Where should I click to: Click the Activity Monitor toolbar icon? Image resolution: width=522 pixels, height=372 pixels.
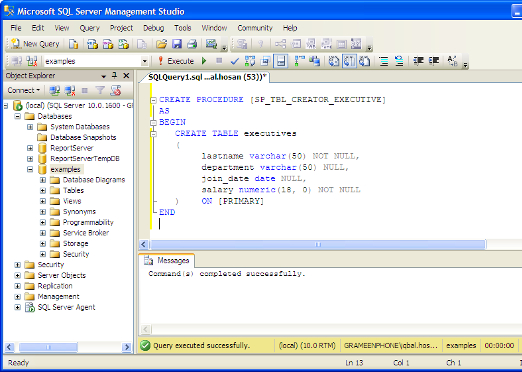click(211, 44)
